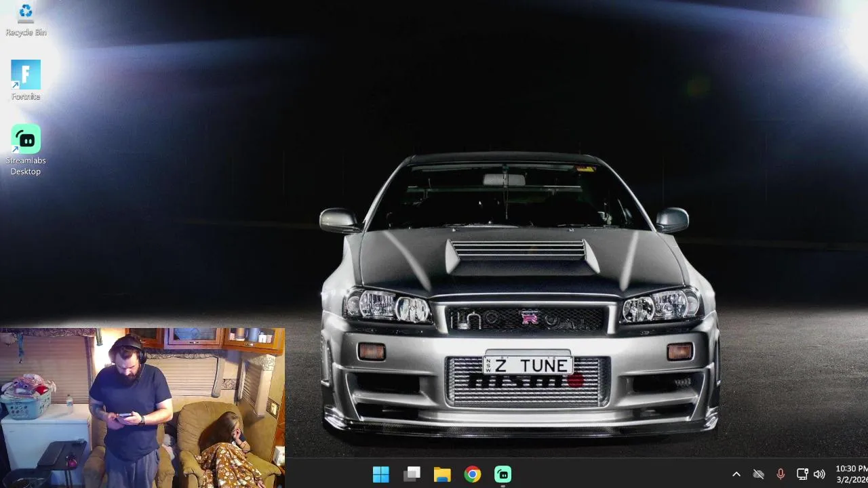The width and height of the screenshot is (868, 488).
Task: Open the Recycle Bin desktop icon
Action: [x=26, y=19]
